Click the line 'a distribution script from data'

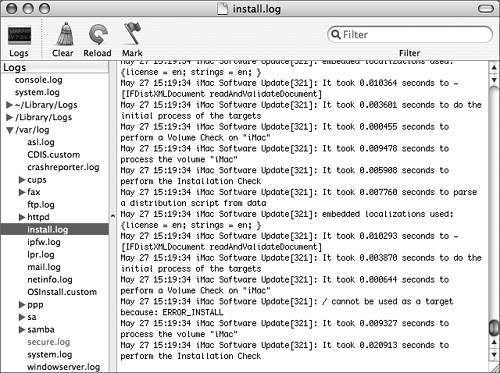click(193, 203)
